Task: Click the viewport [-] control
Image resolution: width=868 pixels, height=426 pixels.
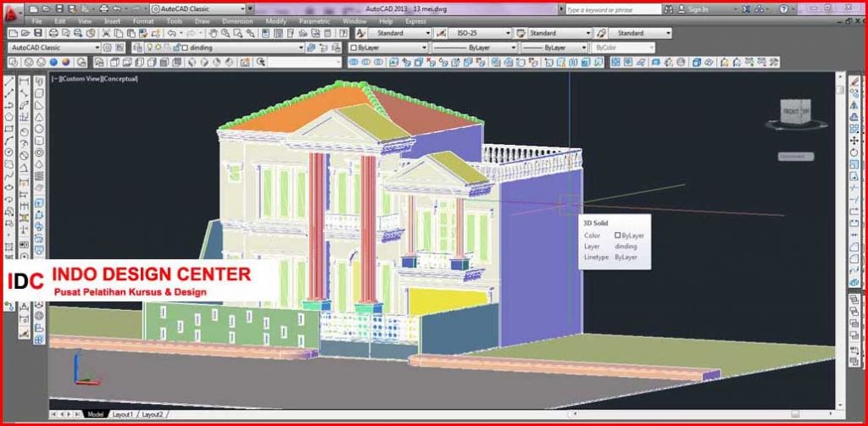Action: click(x=55, y=79)
